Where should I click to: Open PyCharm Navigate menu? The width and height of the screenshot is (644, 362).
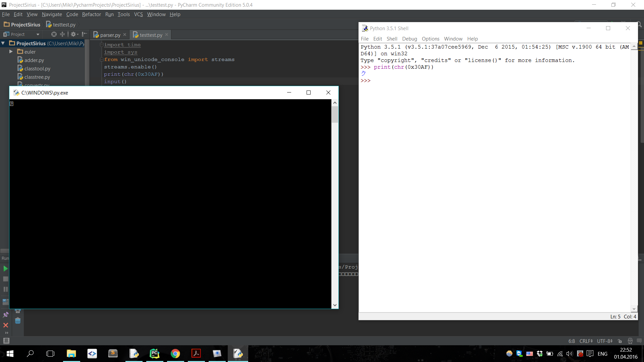[x=52, y=14]
